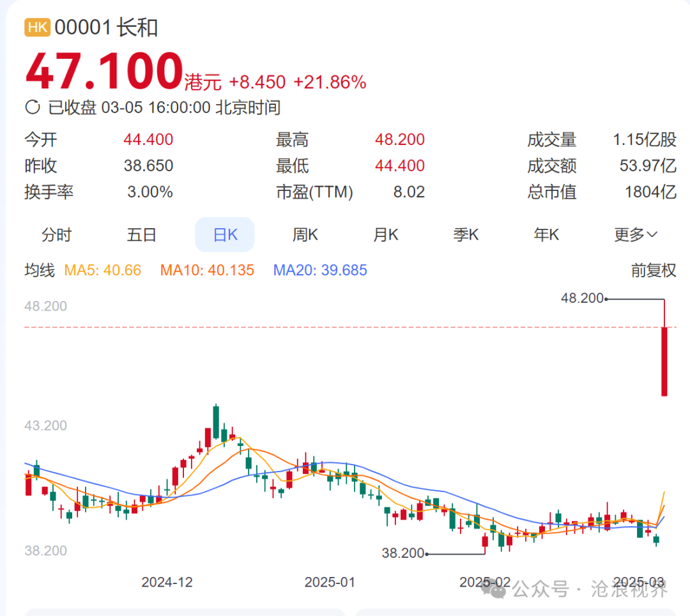
Task: Toggle the MA5 moving average line
Action: click(x=103, y=270)
